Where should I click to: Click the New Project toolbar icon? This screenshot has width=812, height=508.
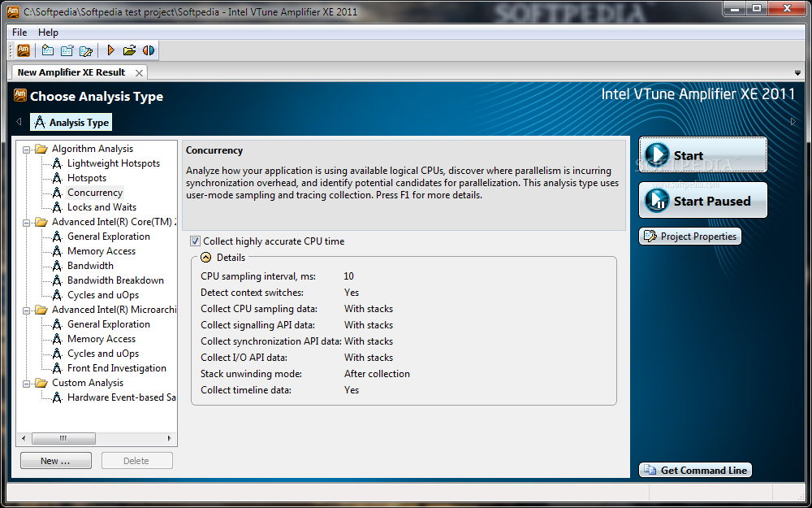coord(48,50)
